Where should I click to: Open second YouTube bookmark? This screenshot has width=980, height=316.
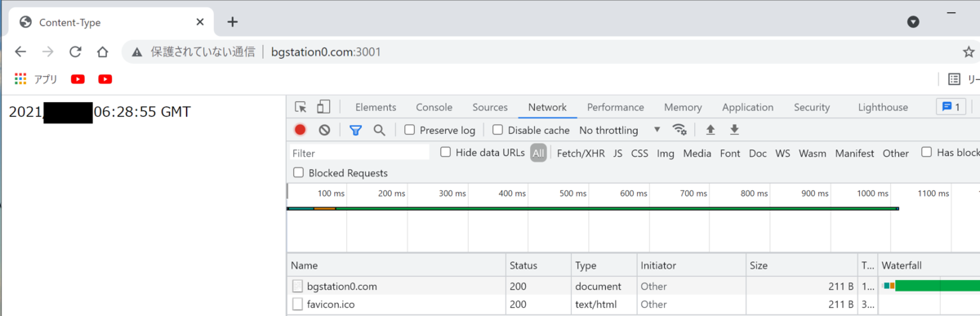tap(105, 79)
